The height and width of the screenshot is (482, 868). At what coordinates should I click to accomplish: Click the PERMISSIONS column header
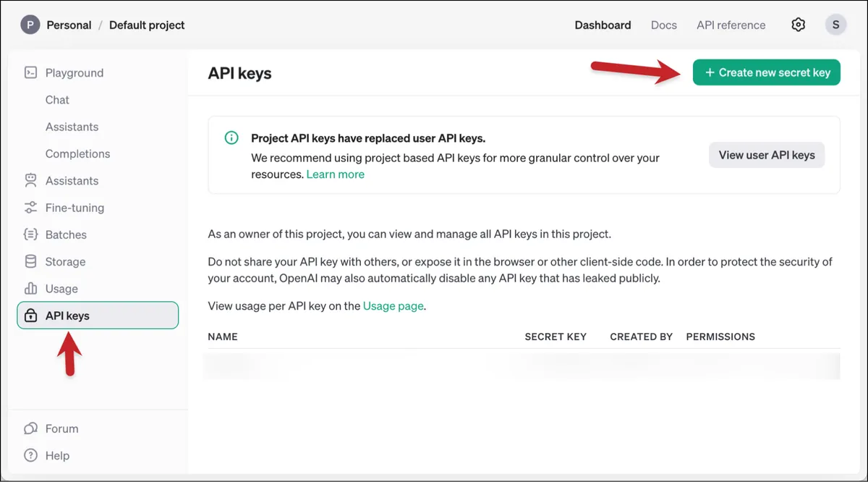(x=720, y=337)
